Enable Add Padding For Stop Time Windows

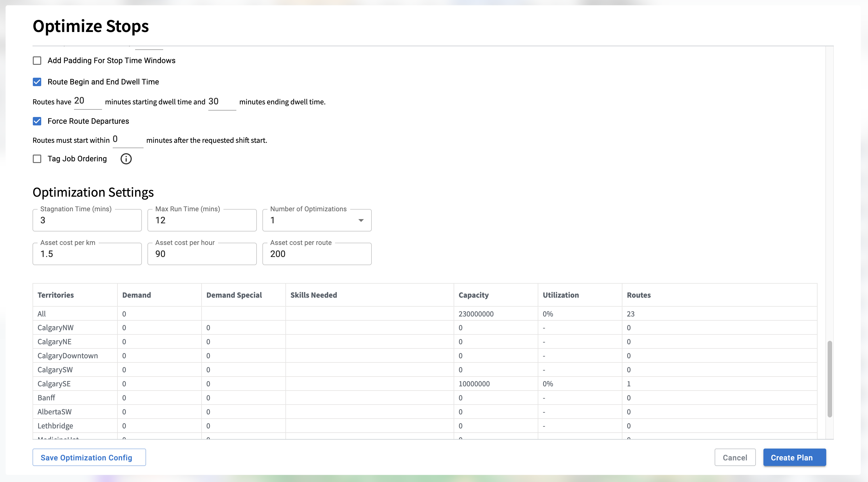pos(37,61)
